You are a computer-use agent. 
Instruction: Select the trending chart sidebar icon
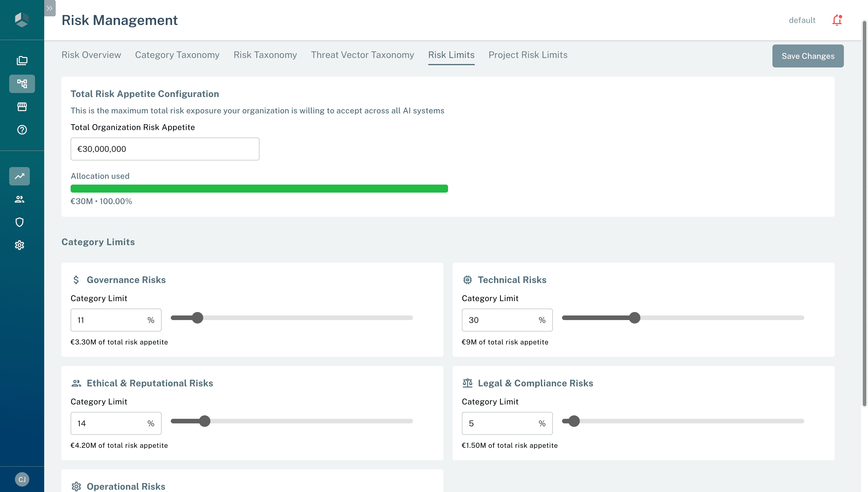point(20,176)
